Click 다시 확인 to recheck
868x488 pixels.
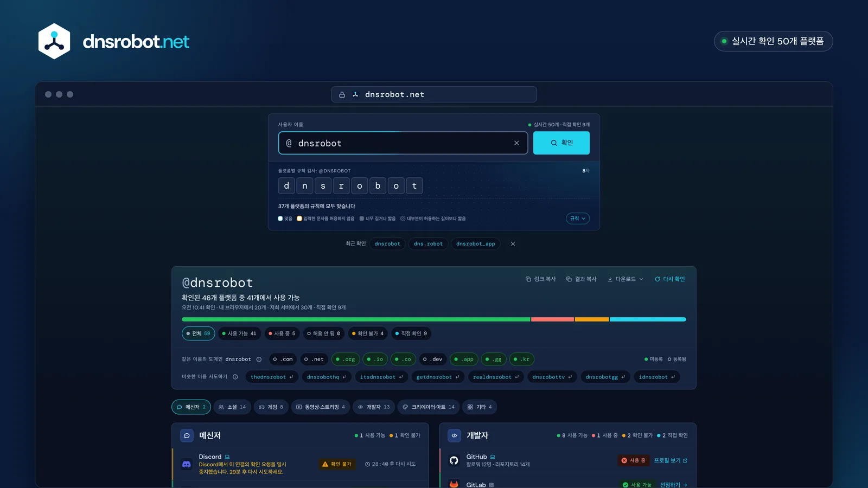(670, 279)
